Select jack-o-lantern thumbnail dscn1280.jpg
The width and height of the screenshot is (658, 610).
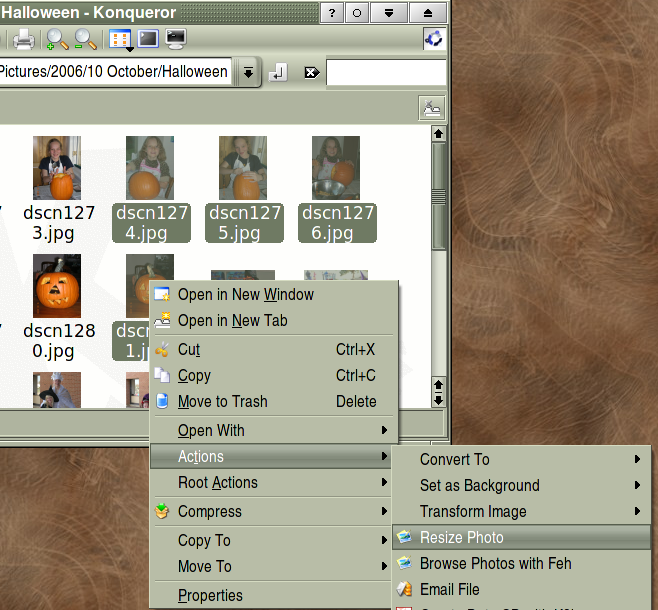(57, 285)
